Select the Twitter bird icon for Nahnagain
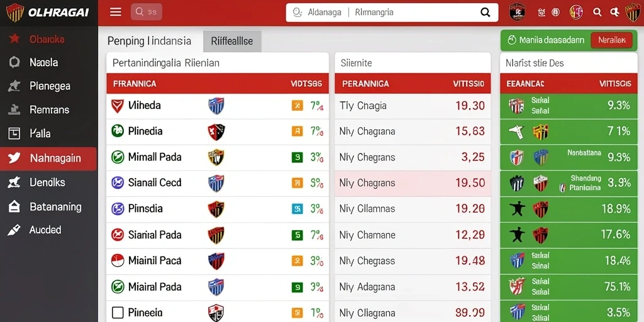The width and height of the screenshot is (644, 322). tap(14, 158)
